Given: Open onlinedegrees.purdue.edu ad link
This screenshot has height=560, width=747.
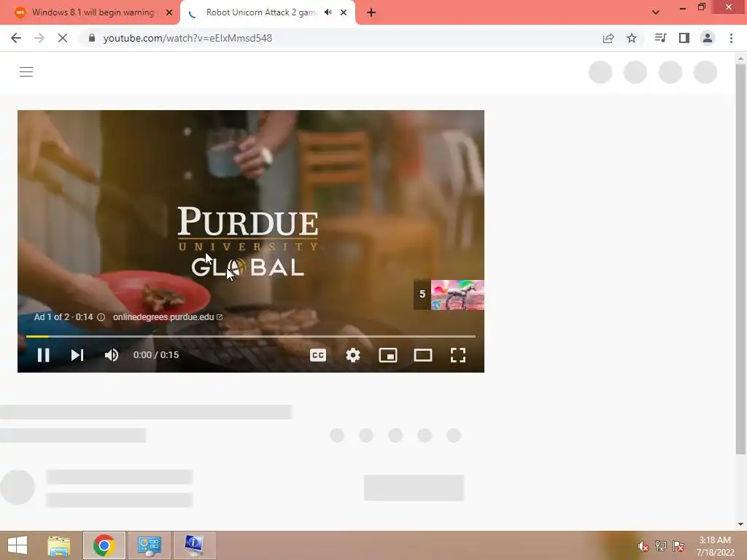Looking at the screenshot, I should pos(168,317).
